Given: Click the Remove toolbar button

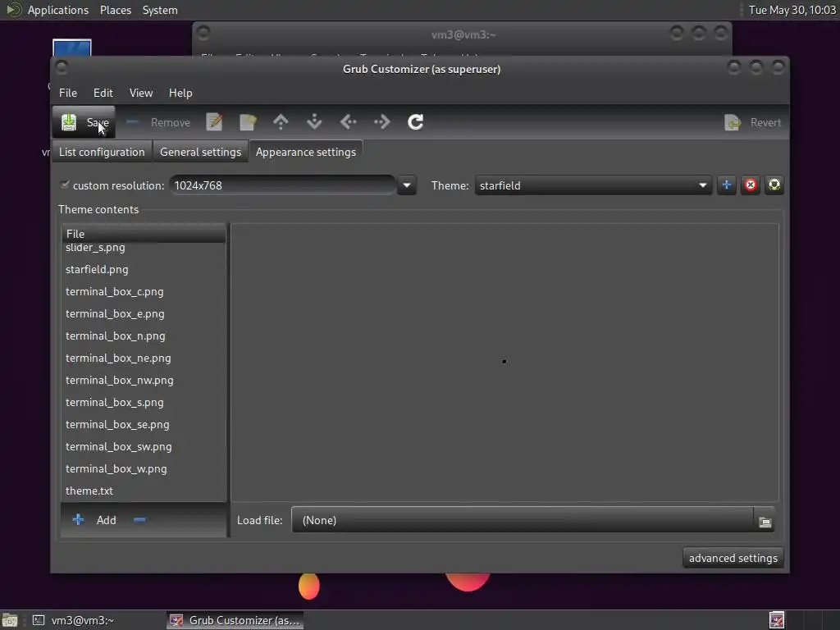Looking at the screenshot, I should 158,123.
